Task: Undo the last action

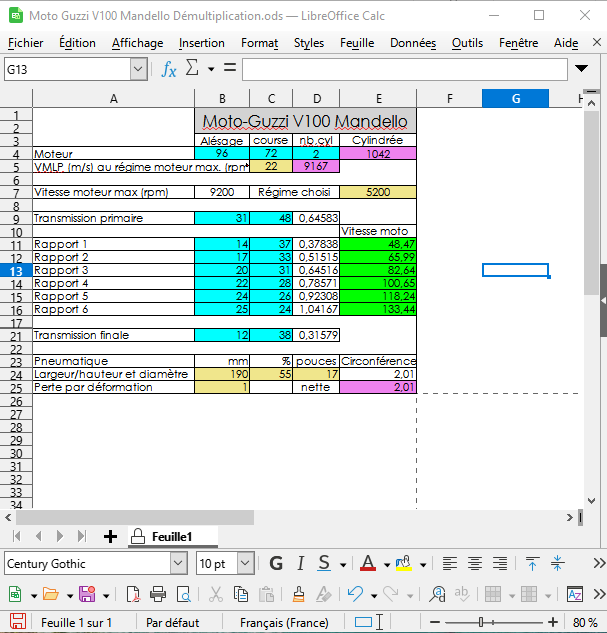Action: click(355, 594)
